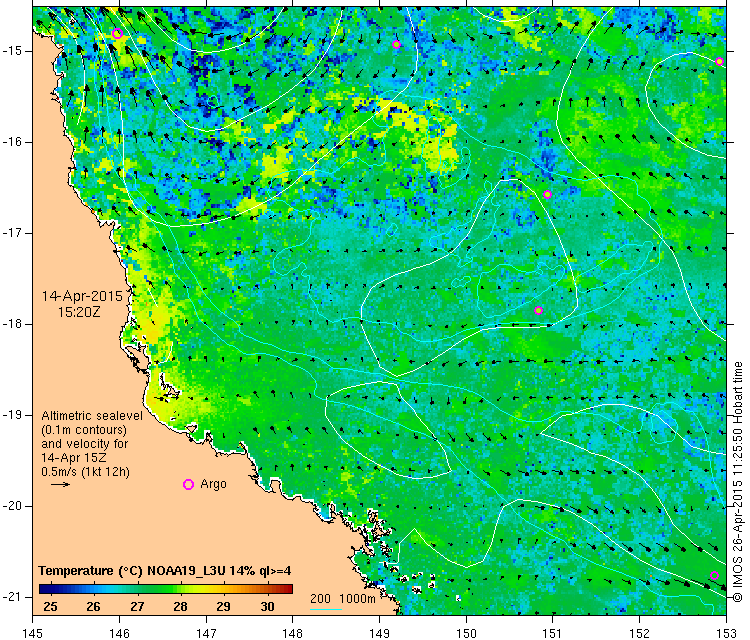Click the time label '15:20Z'

[x=79, y=312]
